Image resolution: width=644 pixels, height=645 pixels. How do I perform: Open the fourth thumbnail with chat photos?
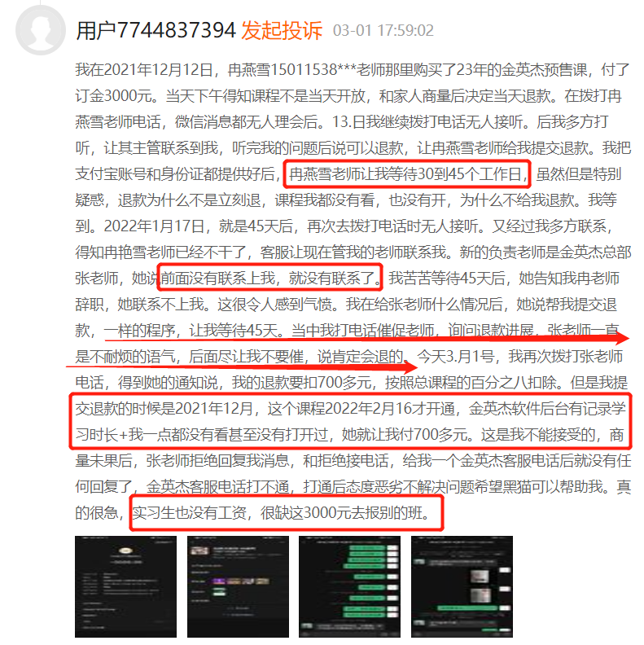tap(462, 586)
